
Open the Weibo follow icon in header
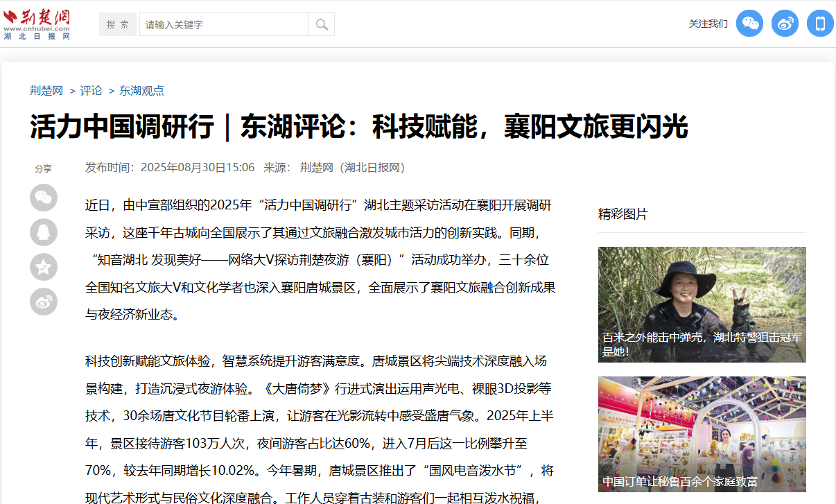point(785,24)
